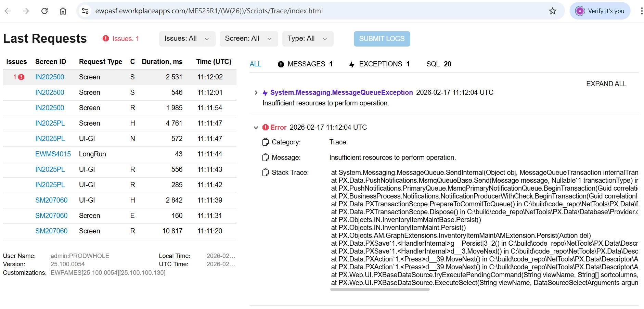Switch to the MESSAGES tab

coord(305,64)
